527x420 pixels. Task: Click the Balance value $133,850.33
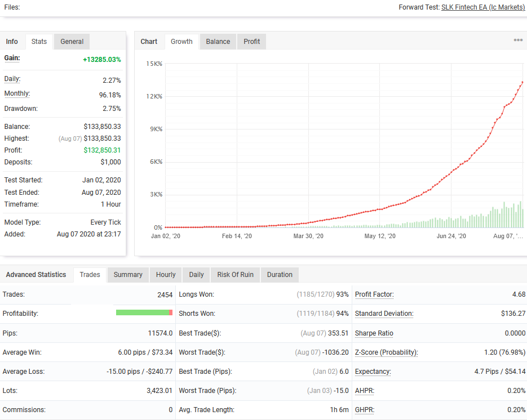coord(102,127)
